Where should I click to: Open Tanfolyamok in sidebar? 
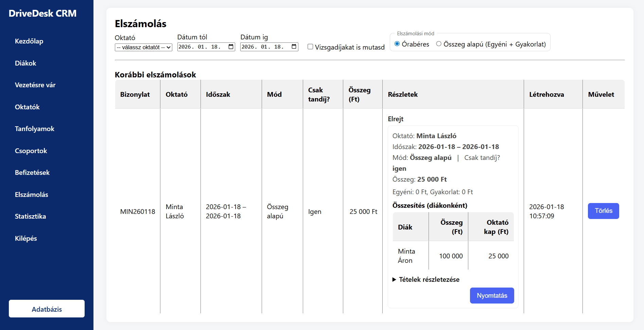[35, 129]
